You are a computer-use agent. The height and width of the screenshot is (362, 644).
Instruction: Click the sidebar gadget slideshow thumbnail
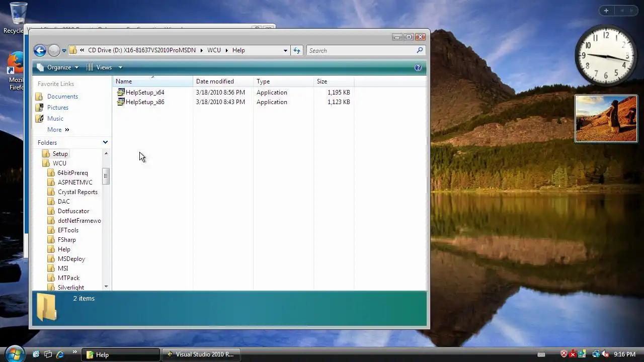pyautogui.click(x=606, y=119)
